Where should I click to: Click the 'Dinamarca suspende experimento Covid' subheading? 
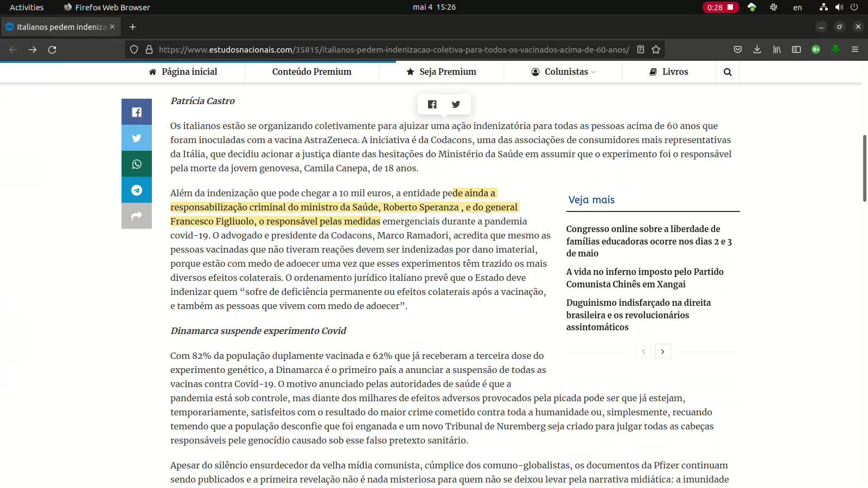click(258, 331)
